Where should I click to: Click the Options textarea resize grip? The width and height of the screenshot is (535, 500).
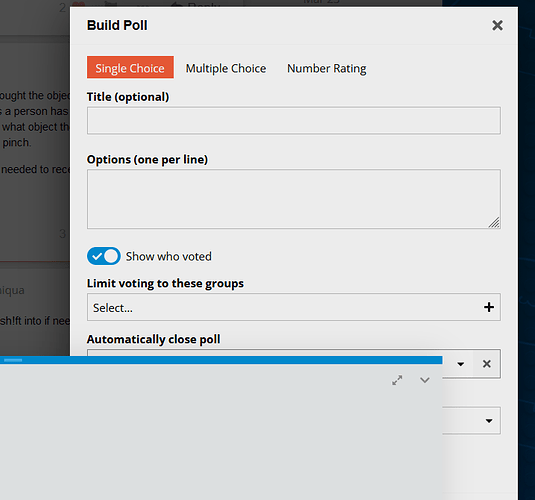tap(494, 223)
